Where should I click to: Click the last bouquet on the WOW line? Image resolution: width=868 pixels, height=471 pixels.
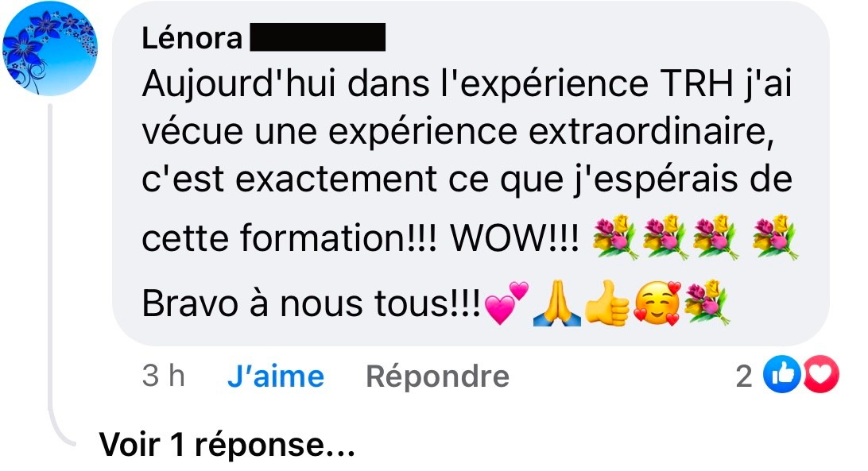[x=775, y=237]
